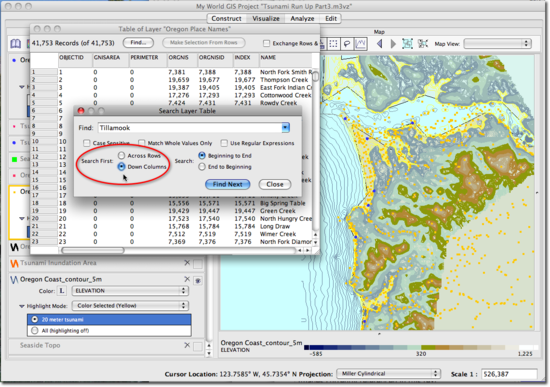Enable the Case Sensitive checkbox

[x=86, y=143]
